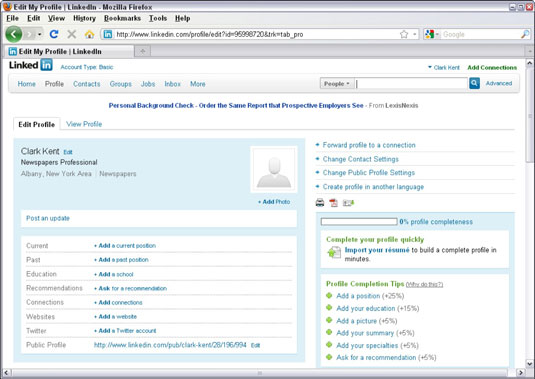Click the vertical scrollbar down arrow
The width and height of the screenshot is (535, 379).
530,363
